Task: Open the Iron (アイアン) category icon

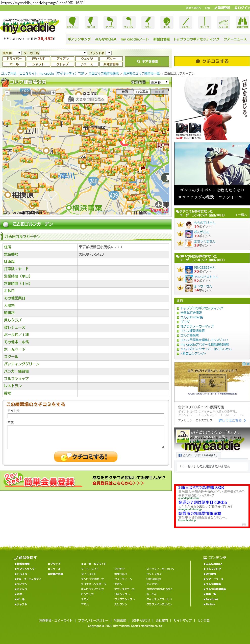Action: click(x=110, y=22)
